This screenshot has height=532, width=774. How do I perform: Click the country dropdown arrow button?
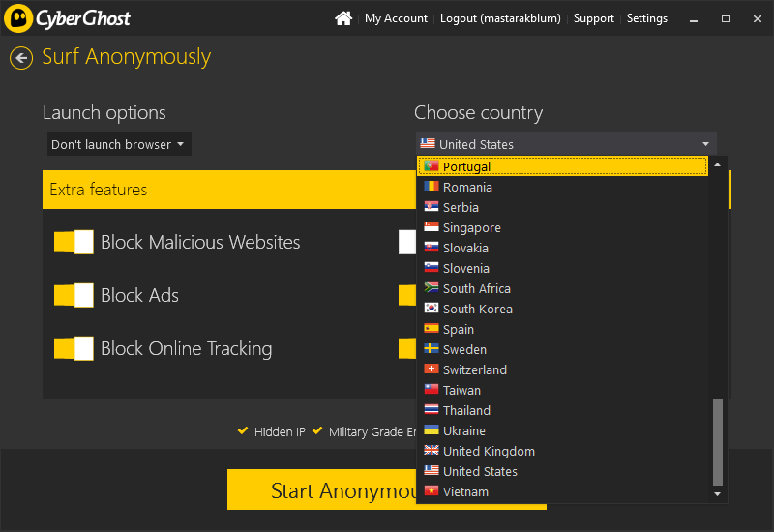coord(705,144)
